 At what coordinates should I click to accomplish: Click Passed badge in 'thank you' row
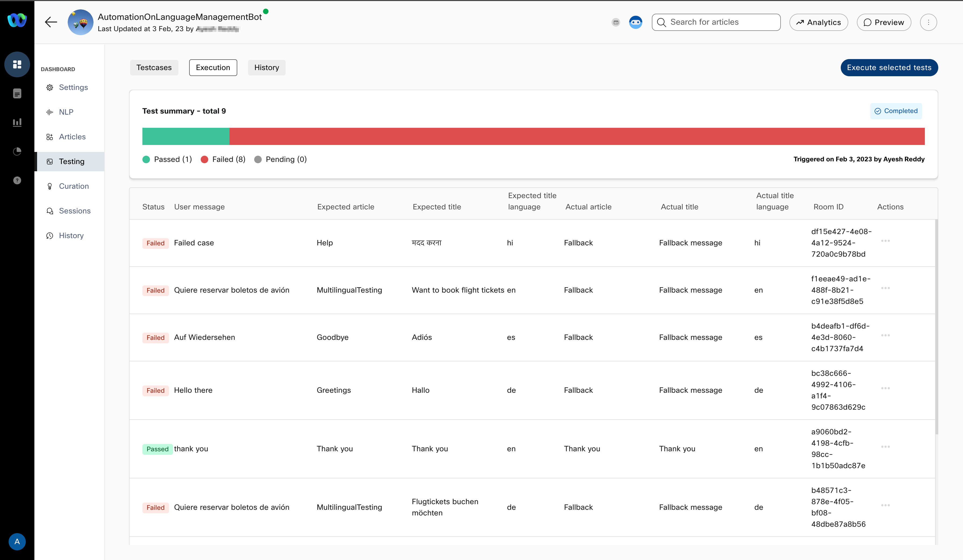coord(157,449)
